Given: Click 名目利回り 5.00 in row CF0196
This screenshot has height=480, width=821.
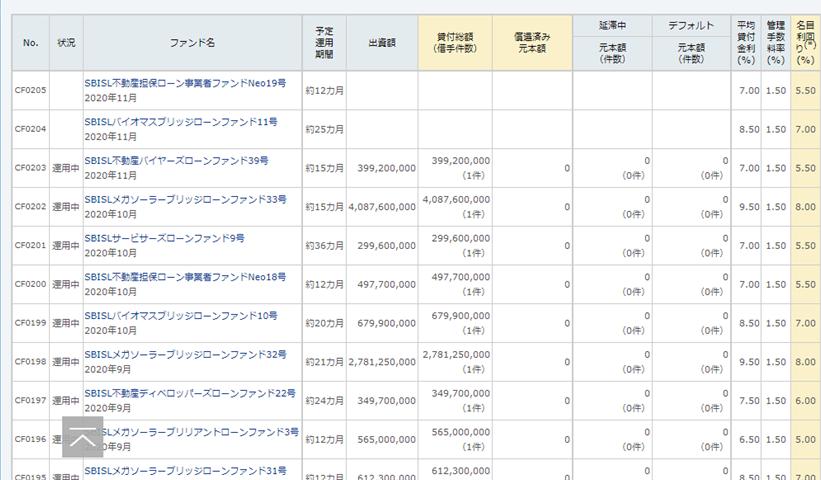Looking at the screenshot, I should point(806,439).
